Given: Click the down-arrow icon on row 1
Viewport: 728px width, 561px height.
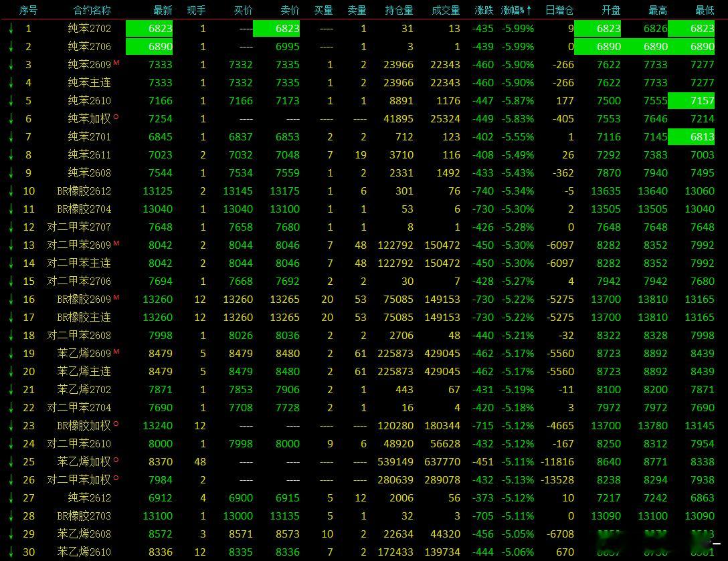Looking at the screenshot, I should pyautogui.click(x=11, y=29).
